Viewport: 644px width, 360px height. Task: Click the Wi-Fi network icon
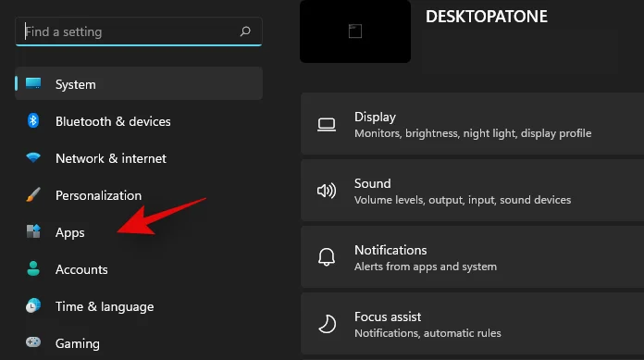(33, 157)
